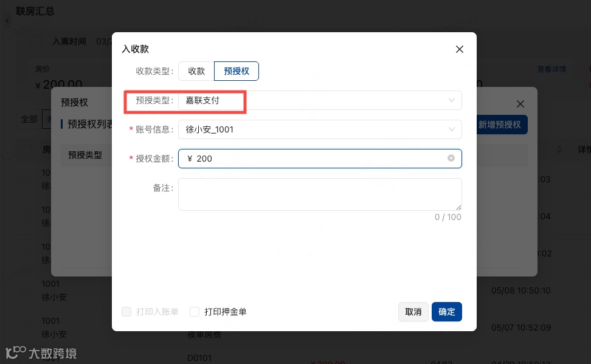Viewport: 591px width, 364px height.
Task: Enable the 打印押金单 checkbox
Action: pos(195,312)
